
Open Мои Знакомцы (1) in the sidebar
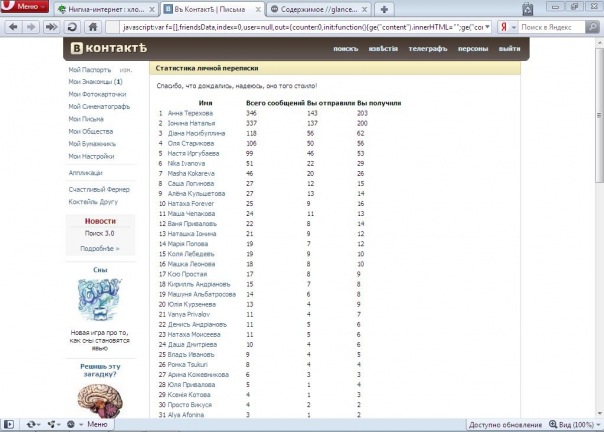(95, 82)
